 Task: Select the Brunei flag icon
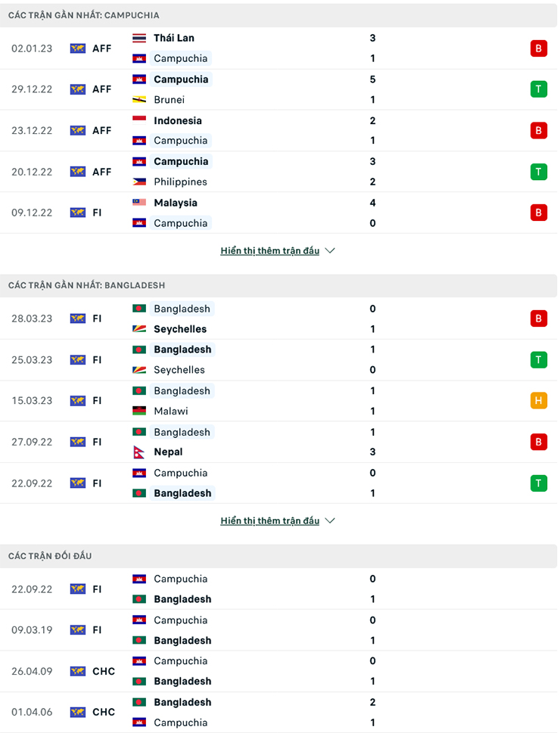click(138, 99)
